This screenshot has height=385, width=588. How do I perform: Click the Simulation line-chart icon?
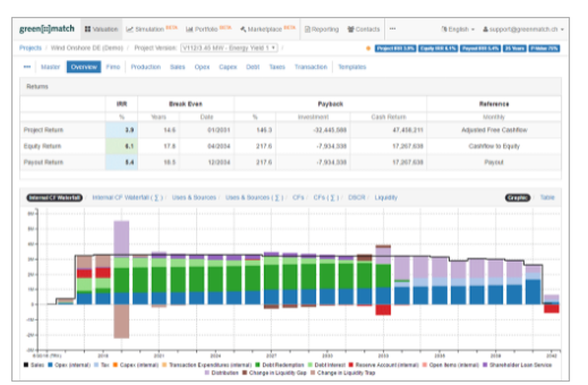click(x=129, y=29)
